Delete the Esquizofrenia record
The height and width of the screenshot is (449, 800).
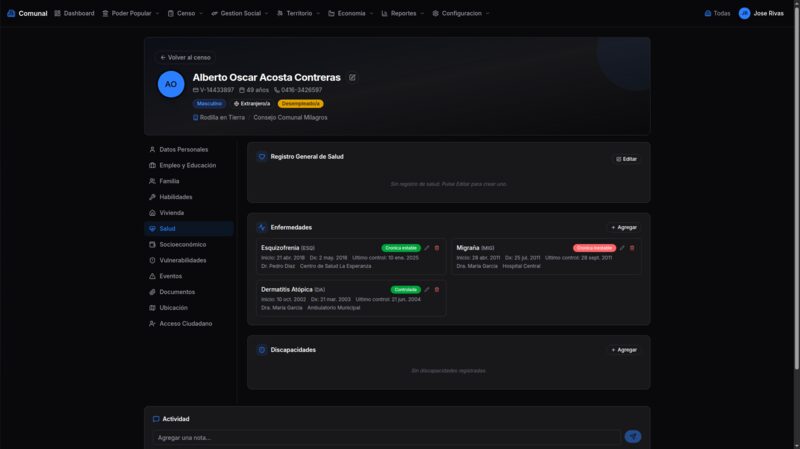point(437,248)
